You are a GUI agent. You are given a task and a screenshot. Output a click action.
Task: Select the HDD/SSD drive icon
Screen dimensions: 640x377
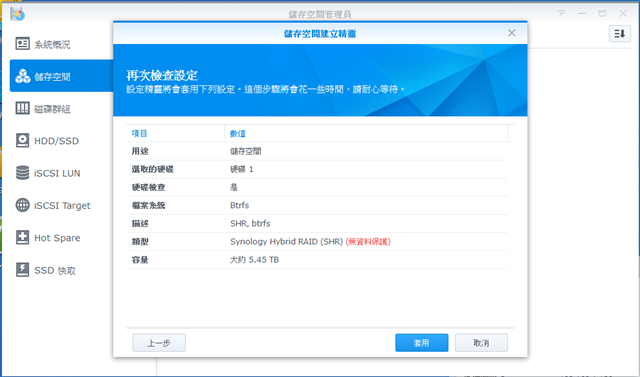[22, 140]
